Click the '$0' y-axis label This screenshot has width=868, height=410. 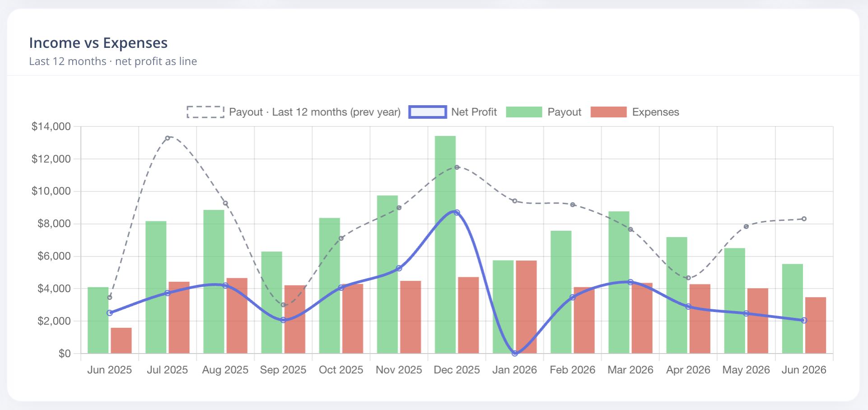[65, 354]
